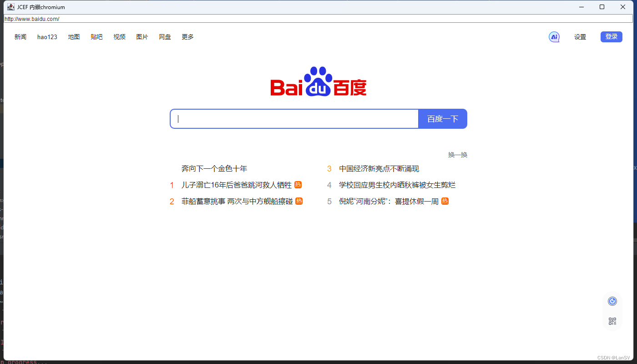Open the 贴吧 navigation link
The image size is (637, 364).
96,37
